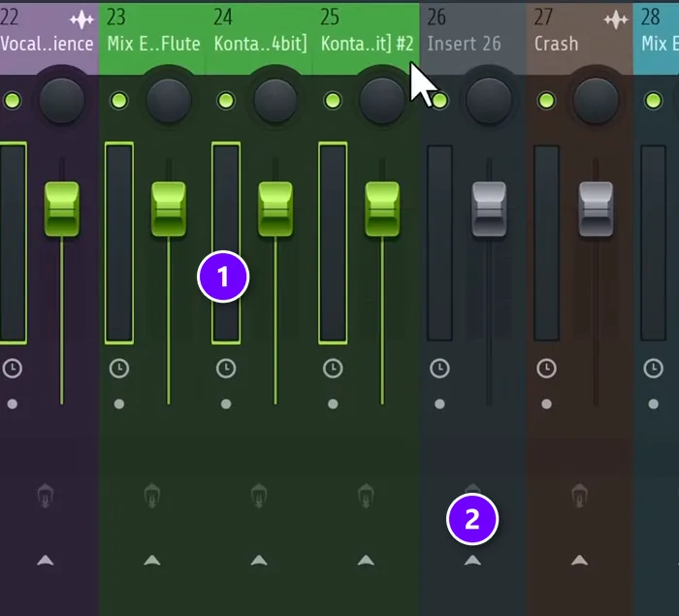This screenshot has width=679, height=616.
Task: Click clock icon on Konta..4bit] track
Action: pyautogui.click(x=226, y=369)
